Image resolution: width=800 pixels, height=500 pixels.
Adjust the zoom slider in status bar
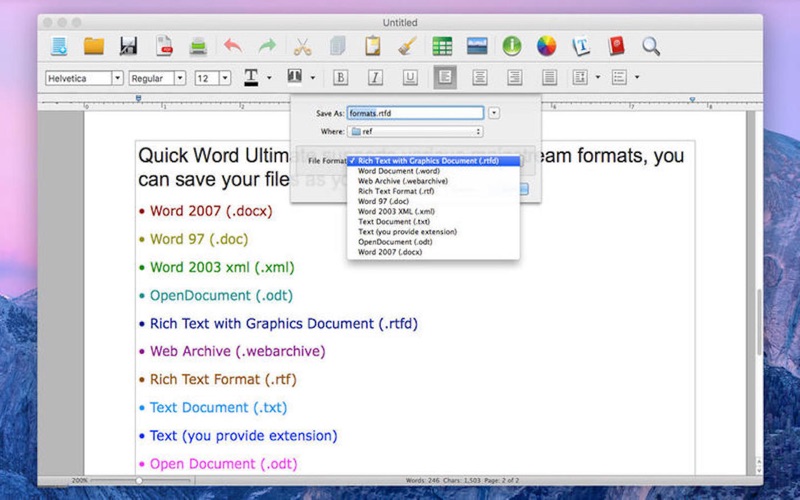139,481
